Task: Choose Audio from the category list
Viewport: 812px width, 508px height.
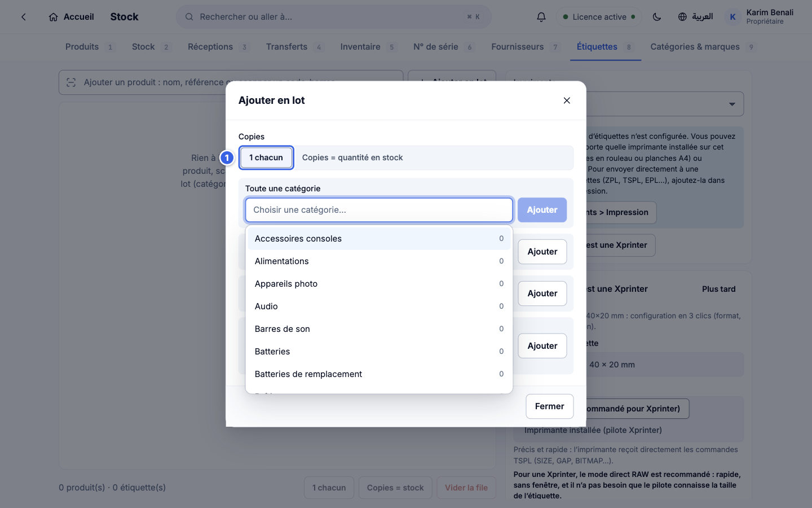Action: 379,306
